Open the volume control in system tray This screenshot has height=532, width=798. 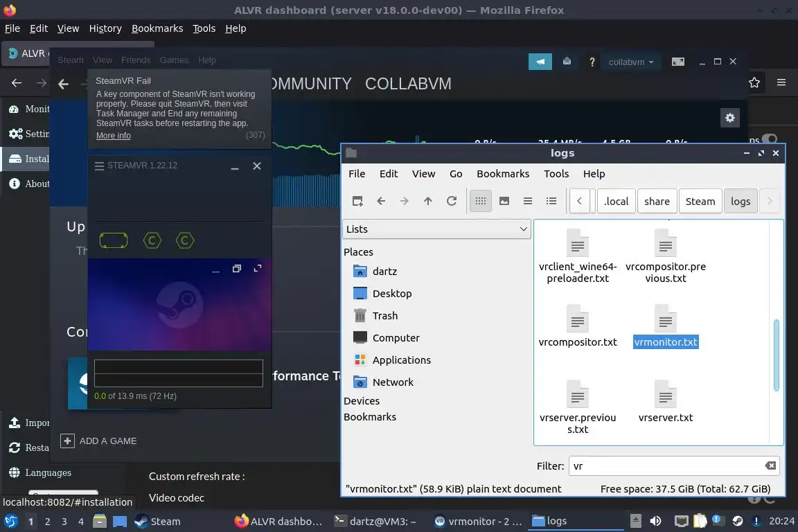click(x=655, y=521)
